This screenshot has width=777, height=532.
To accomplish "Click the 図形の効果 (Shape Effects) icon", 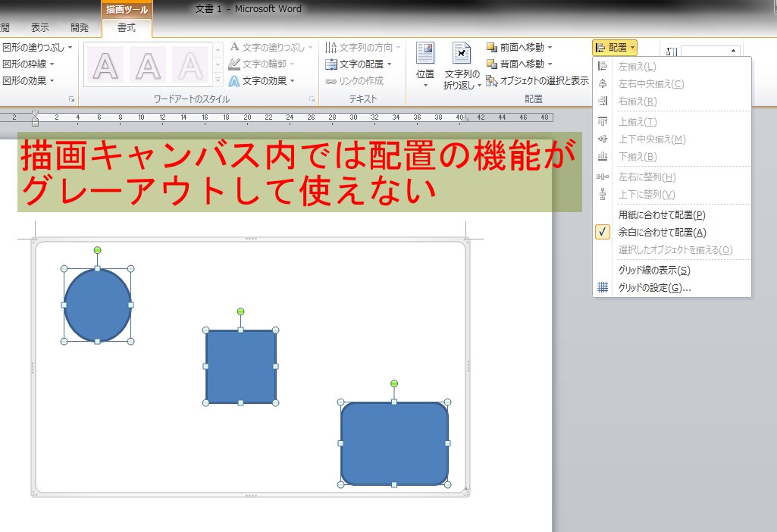I will tap(25, 80).
